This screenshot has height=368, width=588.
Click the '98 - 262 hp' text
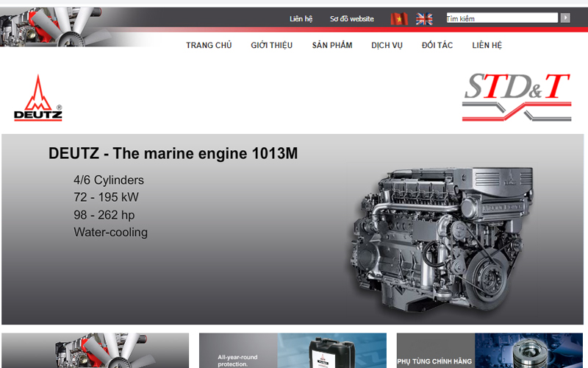[x=104, y=215]
